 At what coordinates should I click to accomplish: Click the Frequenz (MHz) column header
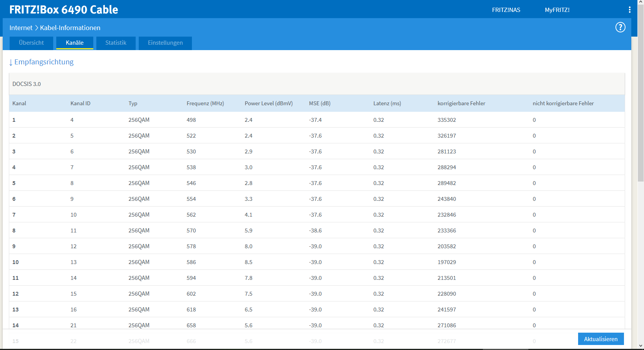click(x=205, y=103)
